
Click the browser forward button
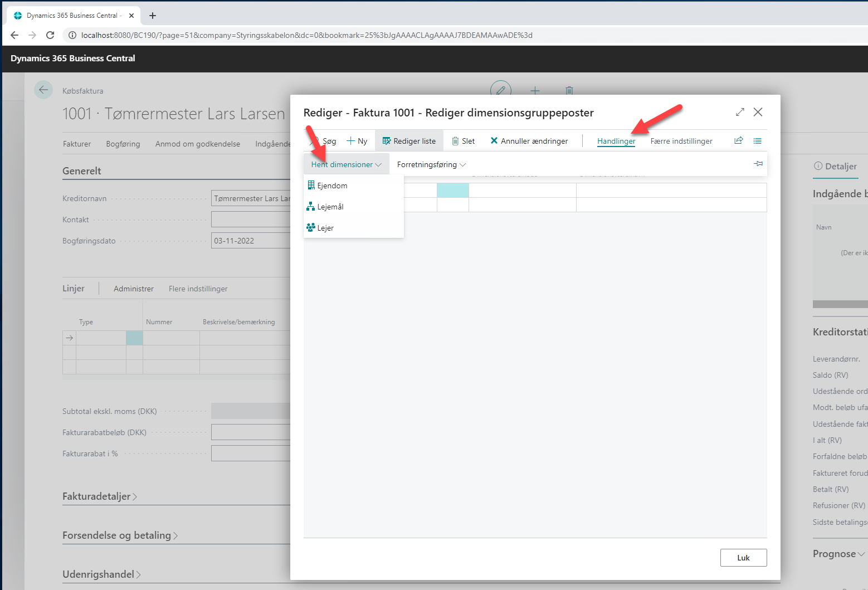[x=32, y=35]
